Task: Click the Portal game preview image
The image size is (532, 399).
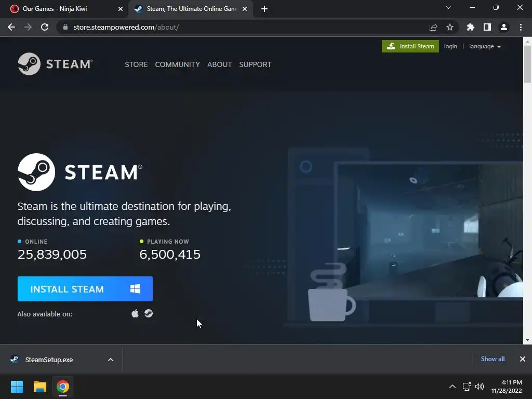Action: pyautogui.click(x=429, y=231)
